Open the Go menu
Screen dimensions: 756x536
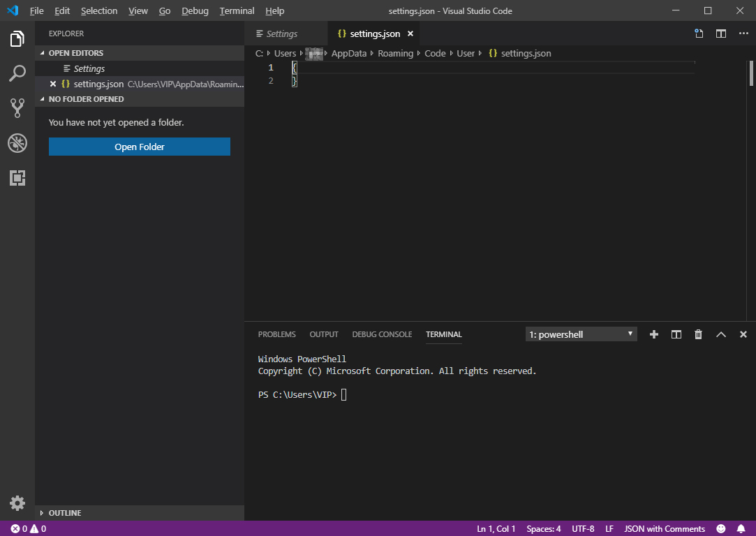tap(165, 10)
